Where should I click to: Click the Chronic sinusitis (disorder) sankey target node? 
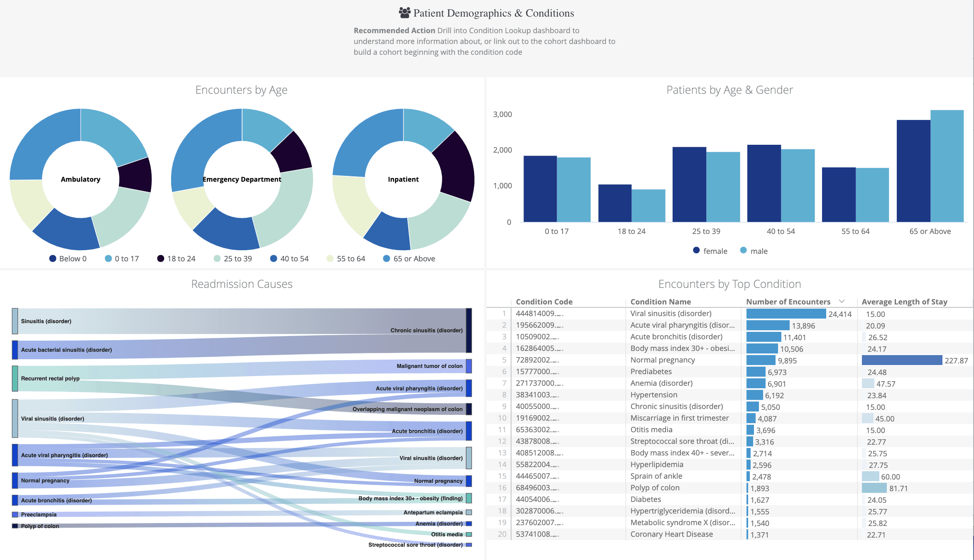tap(469, 330)
